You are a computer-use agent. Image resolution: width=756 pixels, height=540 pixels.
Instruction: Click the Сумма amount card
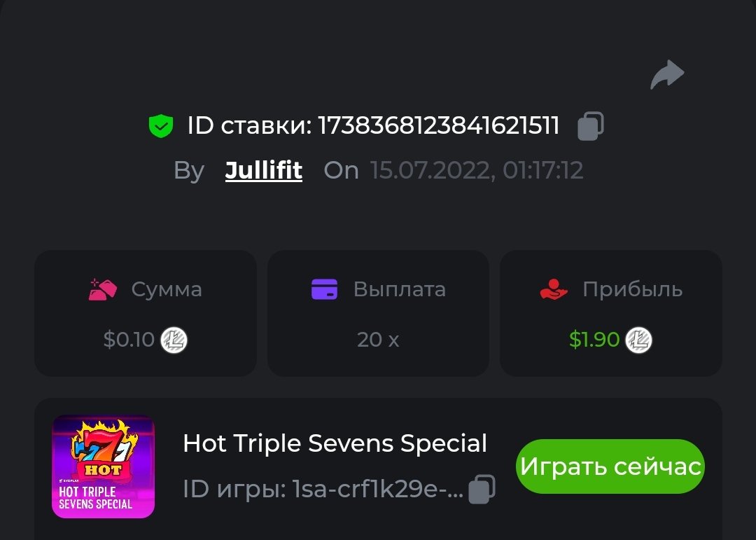coord(146,313)
